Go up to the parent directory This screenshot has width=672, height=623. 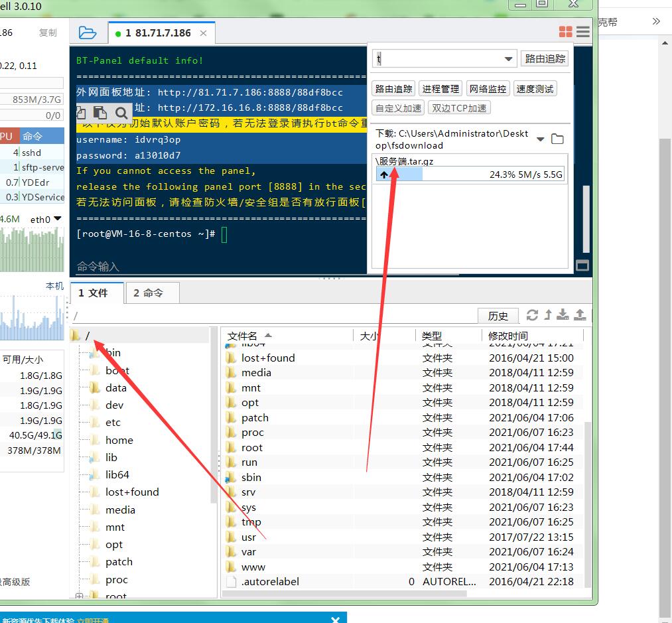point(548,315)
